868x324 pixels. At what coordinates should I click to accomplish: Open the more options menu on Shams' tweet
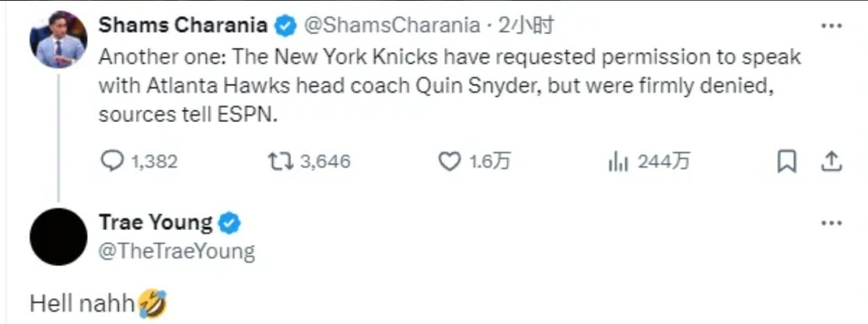click(x=831, y=26)
